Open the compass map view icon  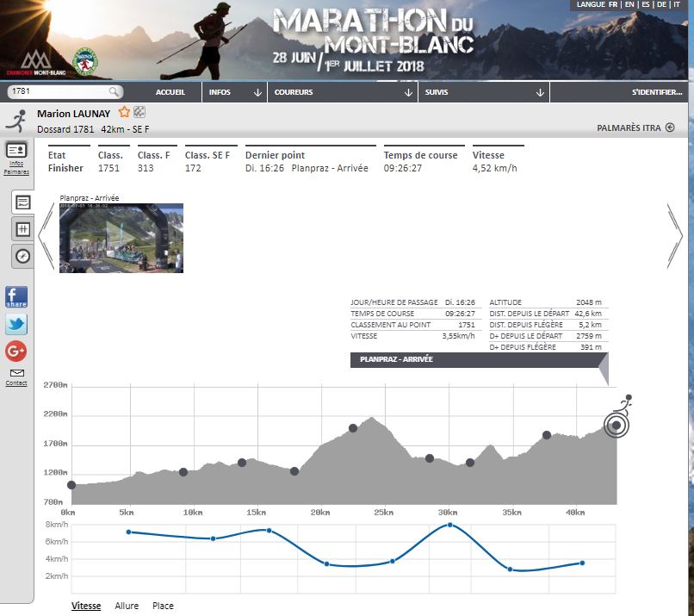[23, 256]
